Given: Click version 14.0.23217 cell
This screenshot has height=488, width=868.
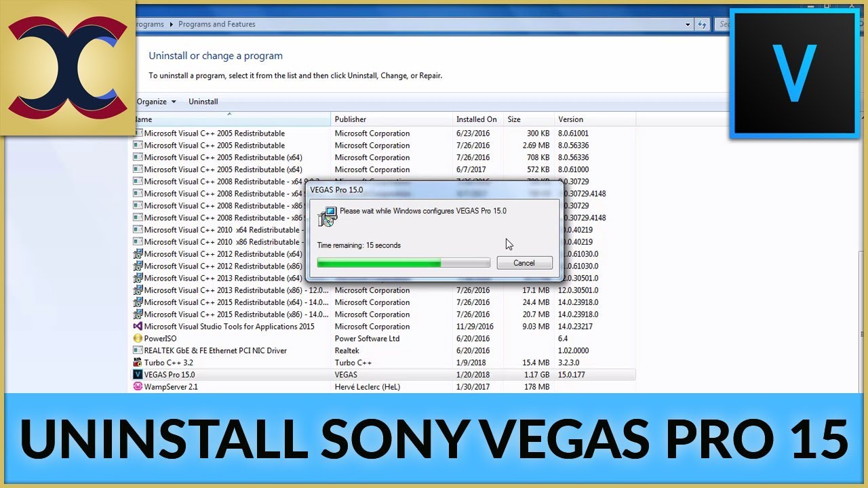Looking at the screenshot, I should click(575, 326).
